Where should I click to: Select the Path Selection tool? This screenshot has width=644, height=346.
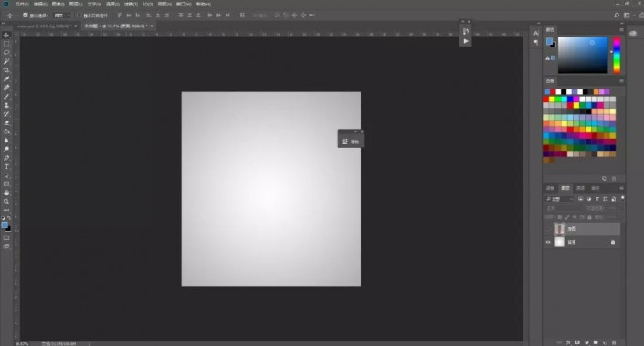(x=6, y=175)
